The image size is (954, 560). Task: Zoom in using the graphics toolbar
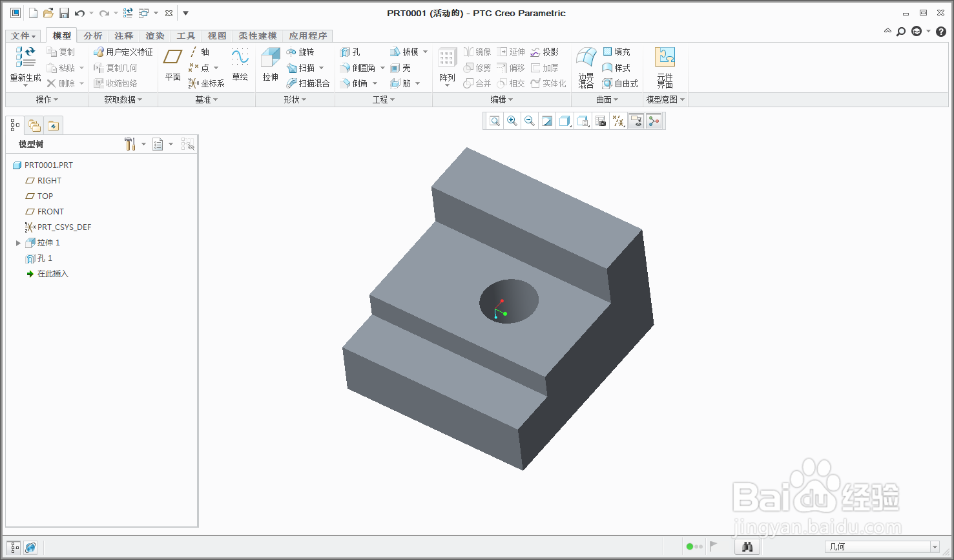pyautogui.click(x=512, y=121)
